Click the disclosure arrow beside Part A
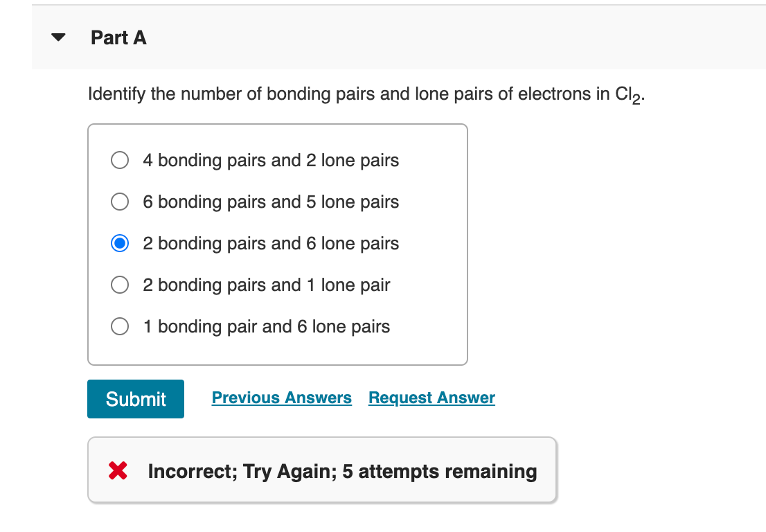Viewport: 766px width, 532px height. [x=57, y=38]
